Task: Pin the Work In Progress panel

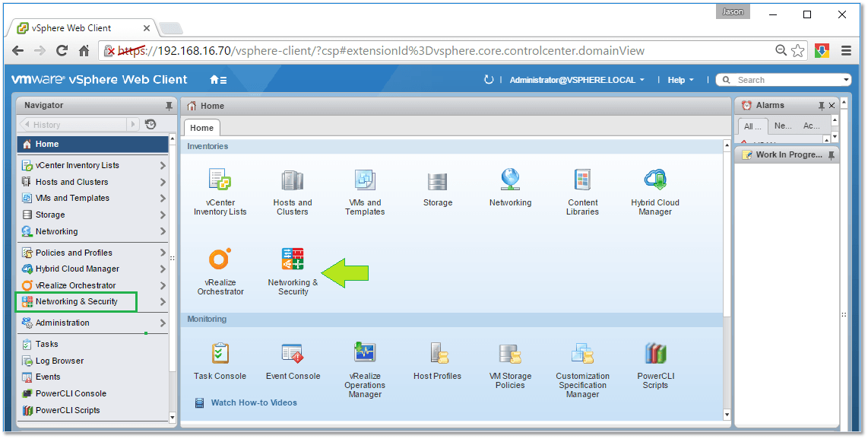Action: coord(831,155)
